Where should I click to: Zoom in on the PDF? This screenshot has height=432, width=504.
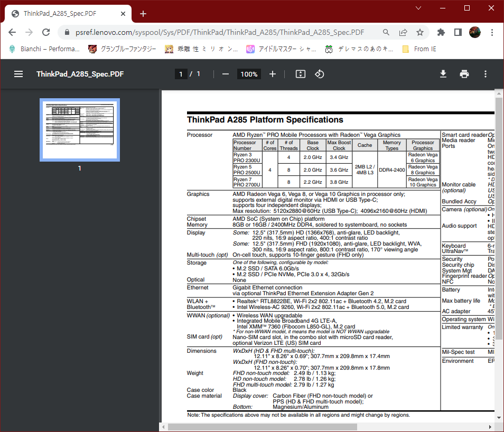pyautogui.click(x=273, y=74)
